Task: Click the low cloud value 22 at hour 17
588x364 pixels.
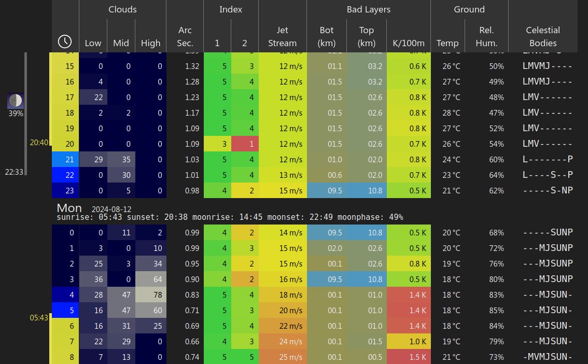Action: tap(93, 97)
